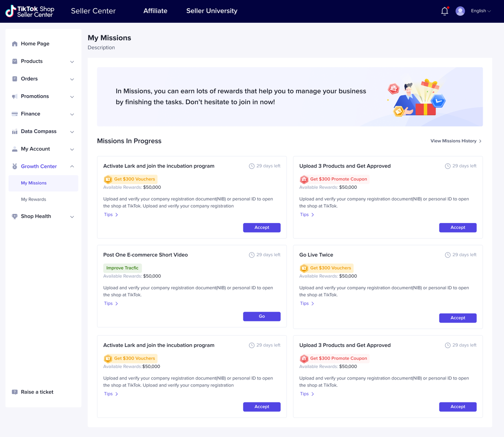This screenshot has width=504, height=437.
Task: Open the English language dropdown
Action: coord(481,11)
